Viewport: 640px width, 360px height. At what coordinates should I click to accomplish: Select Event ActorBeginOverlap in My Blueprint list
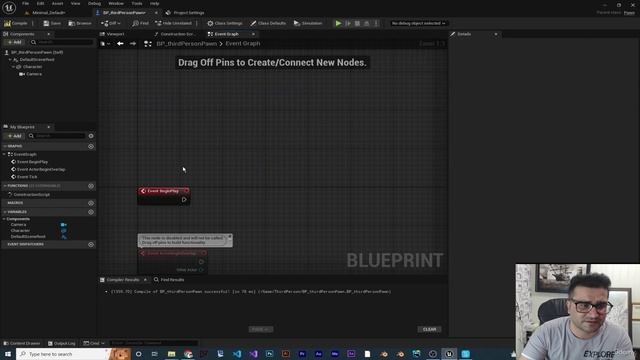pos(41,169)
